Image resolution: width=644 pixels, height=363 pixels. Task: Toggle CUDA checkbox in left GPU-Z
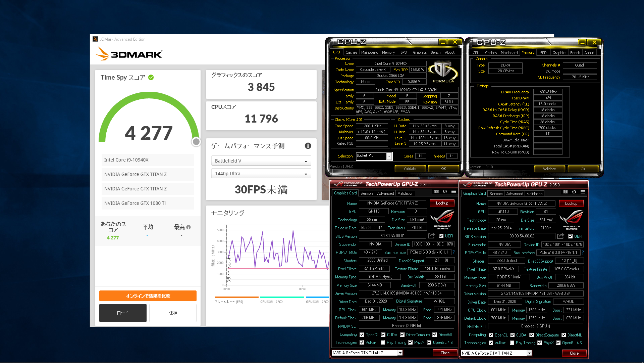point(383,335)
